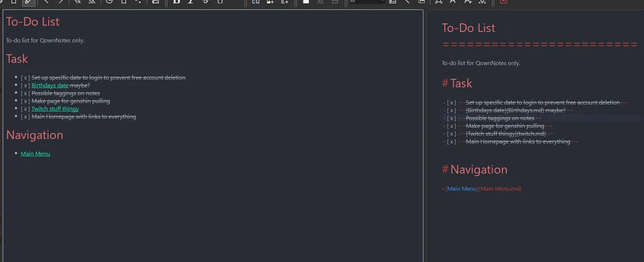Place cursor in '# Navigation' heading in editor
This screenshot has height=262, width=644.
coord(474,170)
